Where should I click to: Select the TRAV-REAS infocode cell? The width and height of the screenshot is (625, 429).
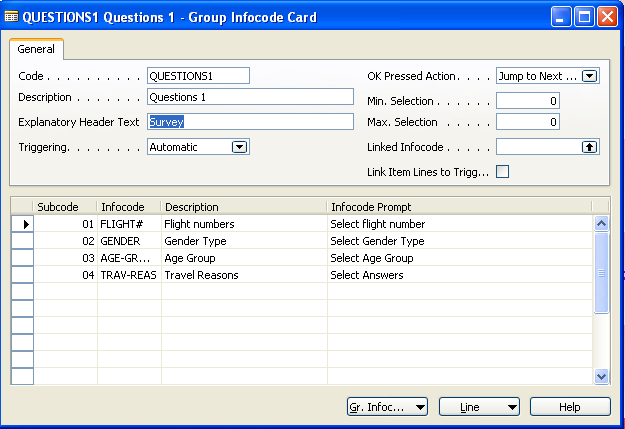pos(128,275)
